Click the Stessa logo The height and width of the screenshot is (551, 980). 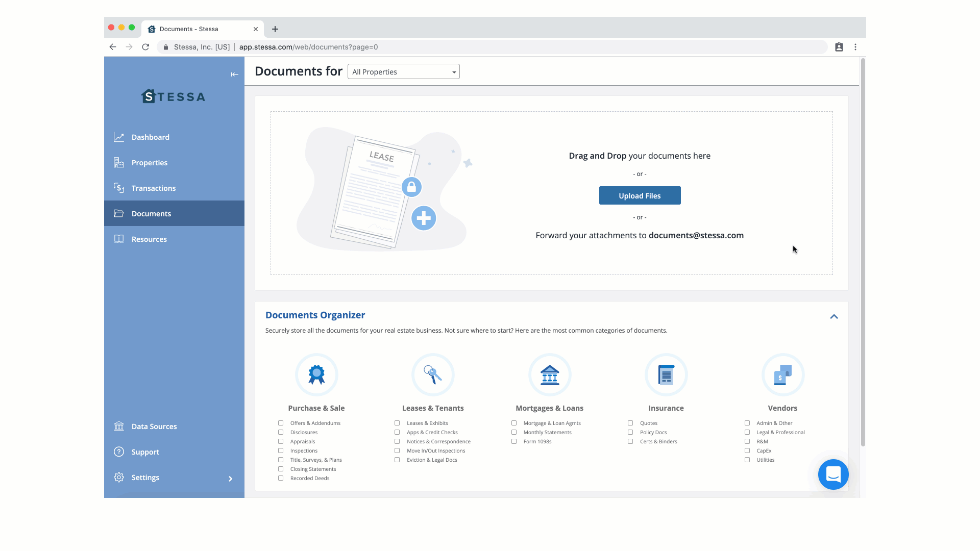(x=174, y=96)
